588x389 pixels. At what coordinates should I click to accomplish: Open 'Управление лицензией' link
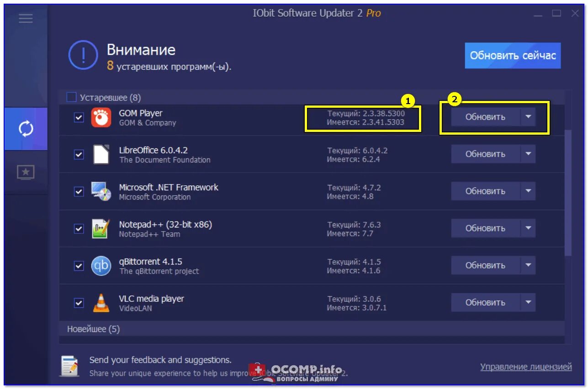coord(526,367)
